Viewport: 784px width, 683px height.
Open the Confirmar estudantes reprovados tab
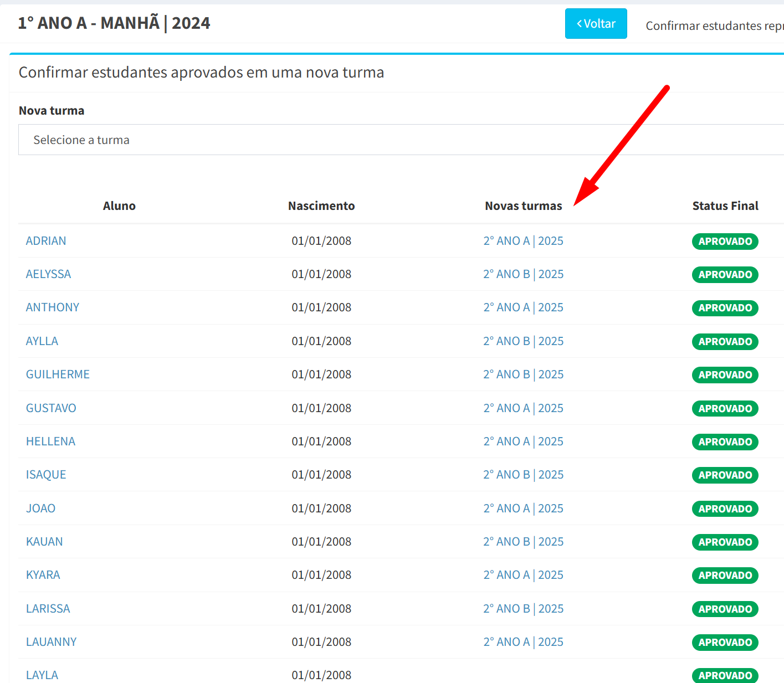click(x=714, y=26)
